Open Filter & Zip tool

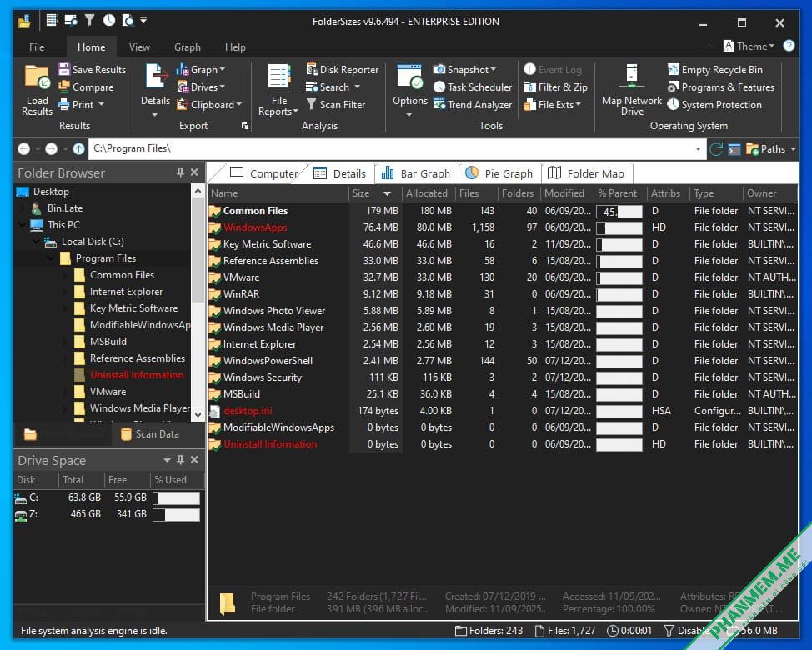tap(555, 87)
